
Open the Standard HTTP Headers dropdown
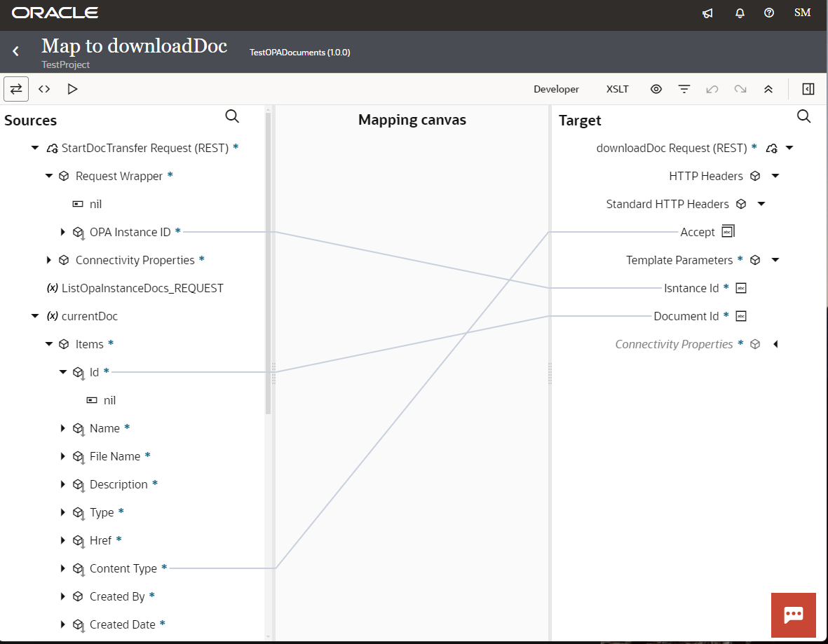(x=762, y=204)
